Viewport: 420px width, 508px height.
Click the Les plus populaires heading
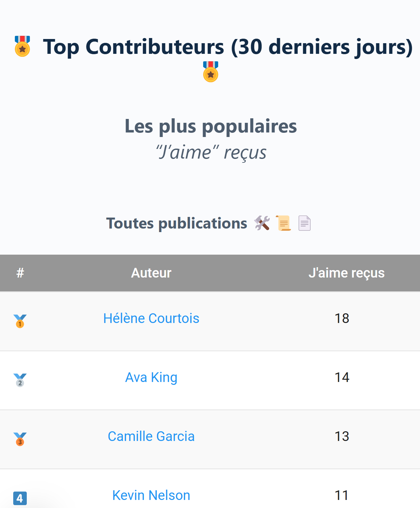(x=211, y=126)
